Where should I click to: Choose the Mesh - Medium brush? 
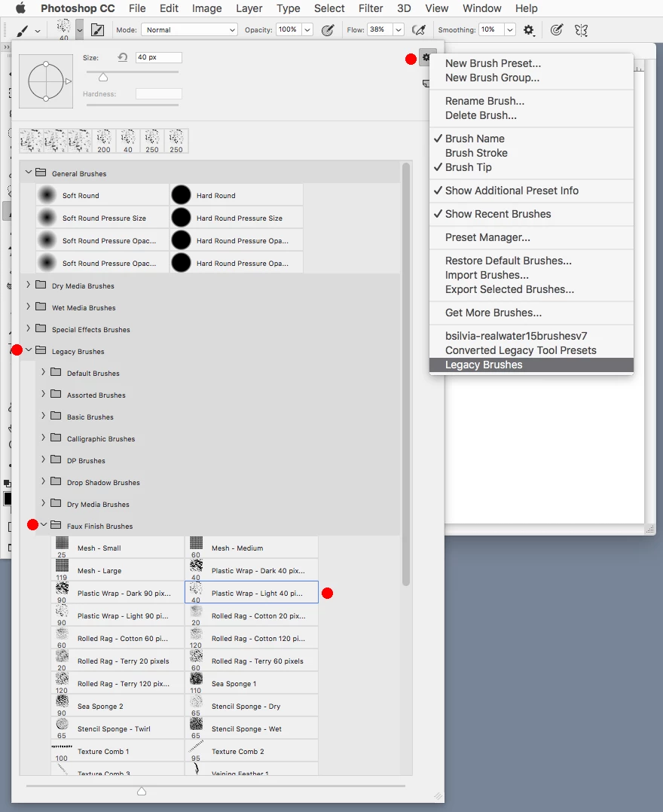tap(252, 548)
